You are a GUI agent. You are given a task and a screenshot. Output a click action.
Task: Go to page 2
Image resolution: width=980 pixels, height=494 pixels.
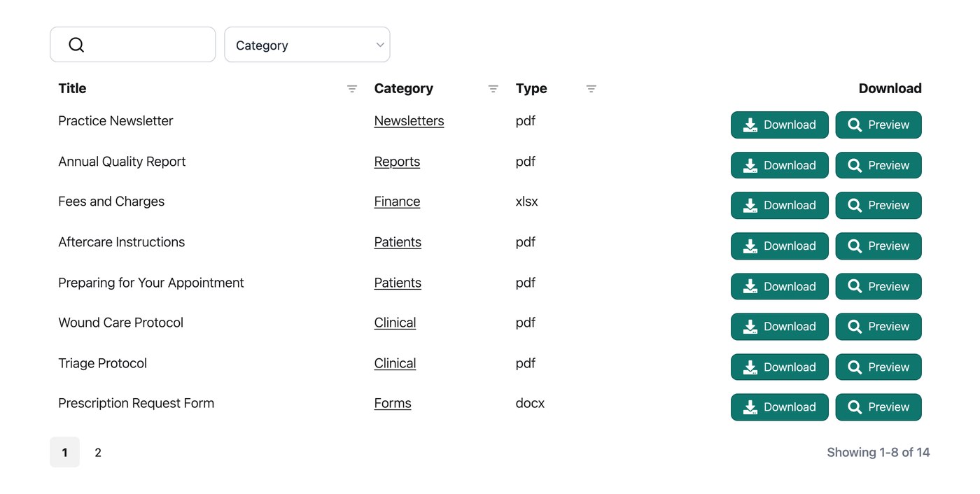click(x=98, y=452)
